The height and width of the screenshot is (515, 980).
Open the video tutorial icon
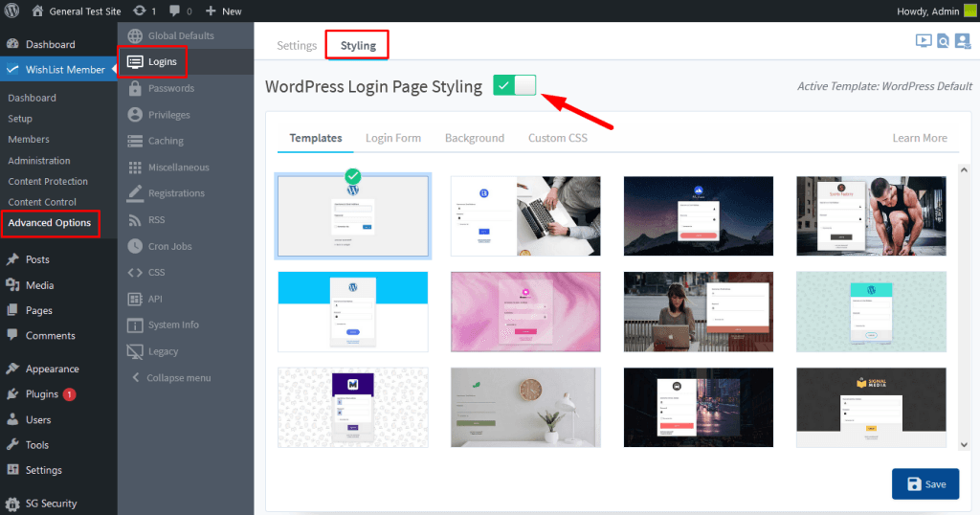tap(924, 41)
